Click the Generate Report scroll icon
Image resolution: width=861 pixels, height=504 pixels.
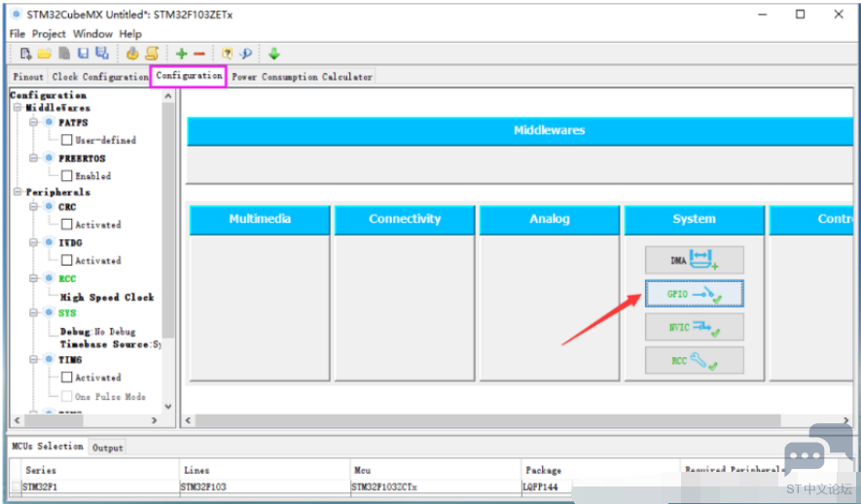tap(152, 54)
